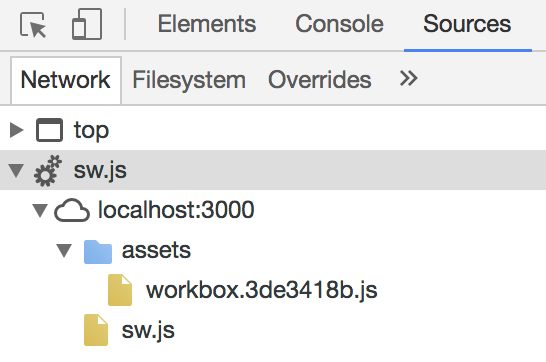
Task: Click the top frame window icon
Action: pos(49,130)
